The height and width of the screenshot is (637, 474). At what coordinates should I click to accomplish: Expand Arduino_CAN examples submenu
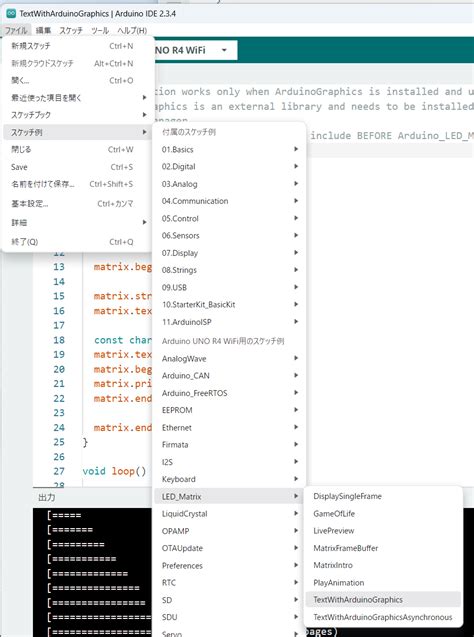pyautogui.click(x=229, y=376)
